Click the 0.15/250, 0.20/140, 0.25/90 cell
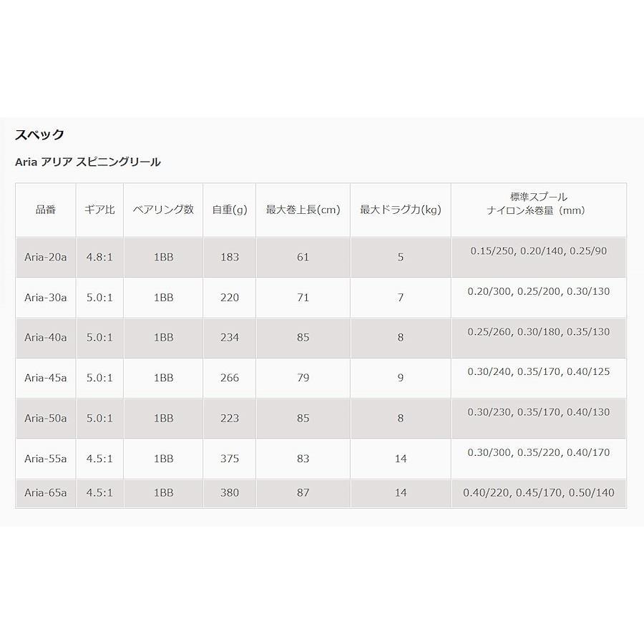Viewport: 644px width, 644px height. pos(538,251)
